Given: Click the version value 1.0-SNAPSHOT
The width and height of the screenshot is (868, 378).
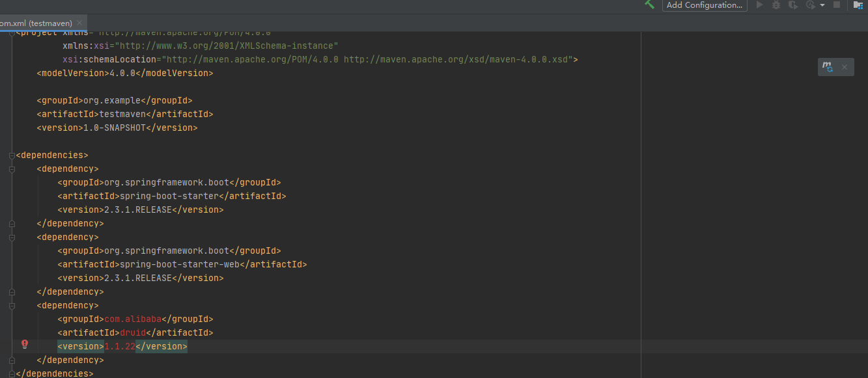Looking at the screenshot, I should coord(115,128).
